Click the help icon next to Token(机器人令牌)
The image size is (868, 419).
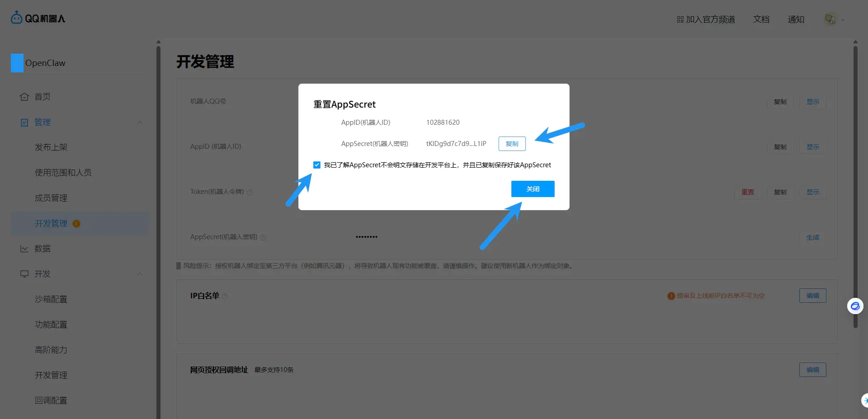pos(250,192)
